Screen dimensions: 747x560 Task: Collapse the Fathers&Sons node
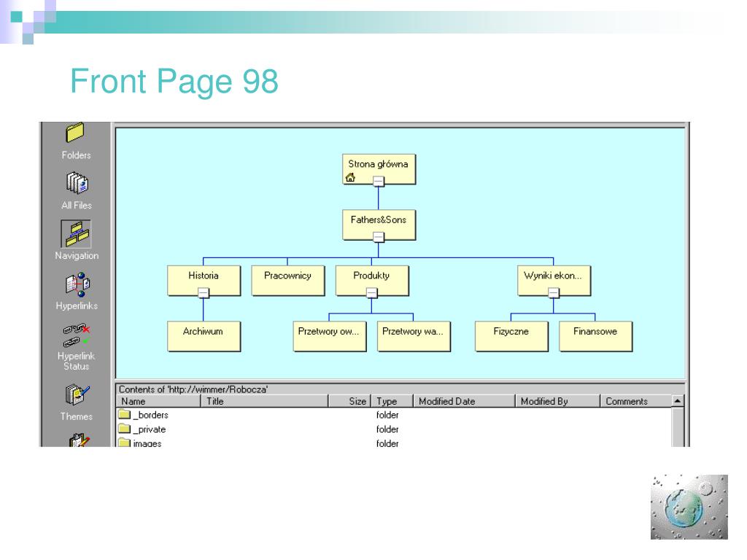379,237
